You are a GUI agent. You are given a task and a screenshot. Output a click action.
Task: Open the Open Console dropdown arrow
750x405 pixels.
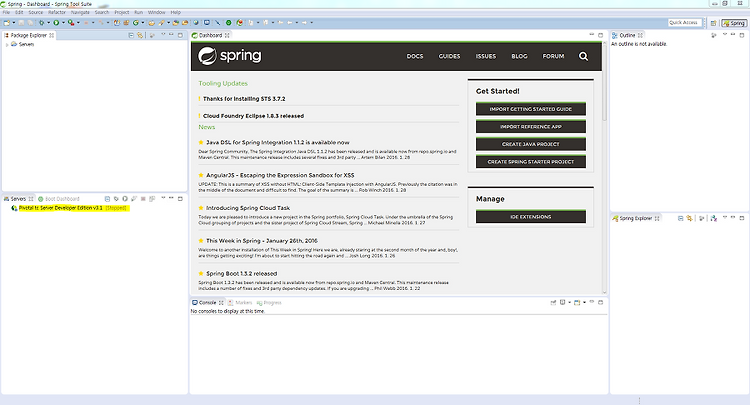(585, 302)
